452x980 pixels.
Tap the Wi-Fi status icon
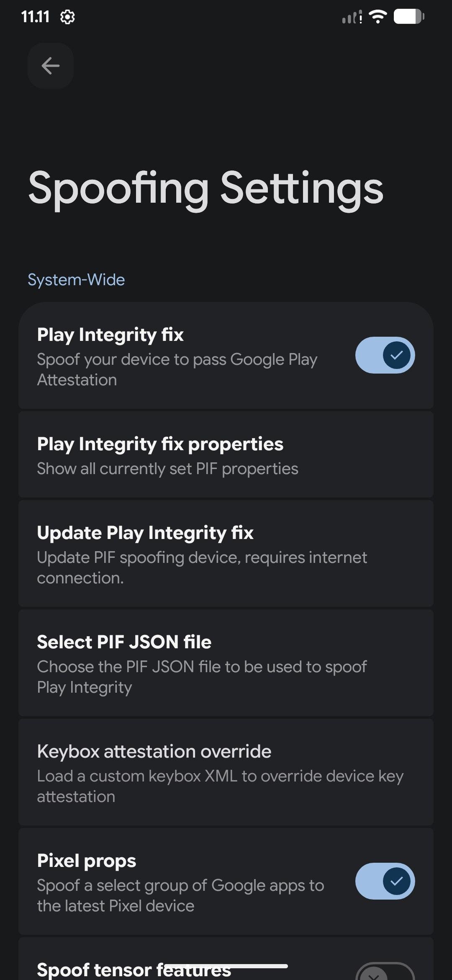[378, 17]
